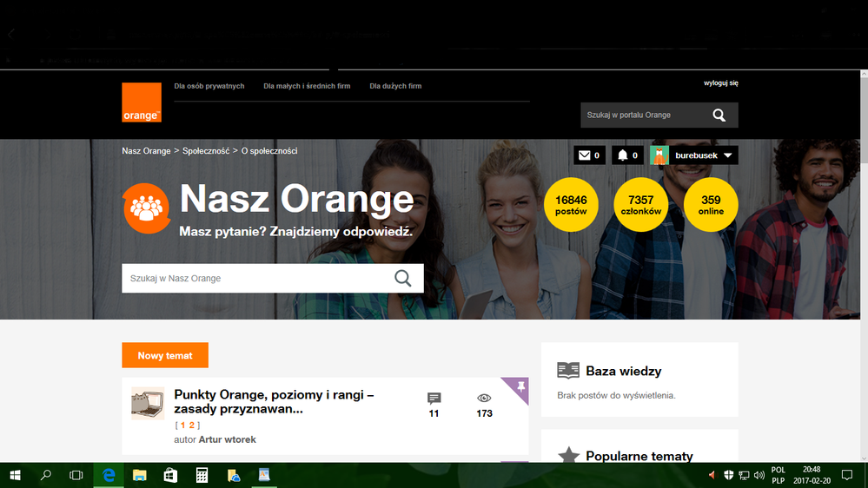
Task: Go to page 1 of the topic
Action: pyautogui.click(x=182, y=425)
